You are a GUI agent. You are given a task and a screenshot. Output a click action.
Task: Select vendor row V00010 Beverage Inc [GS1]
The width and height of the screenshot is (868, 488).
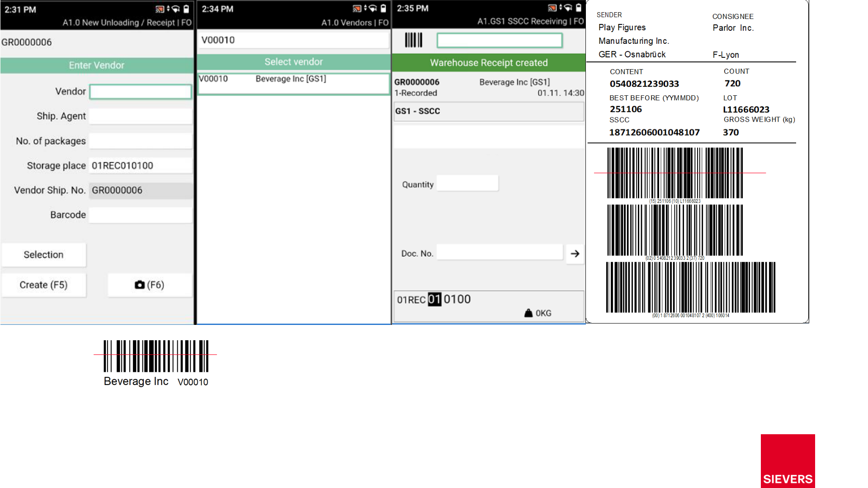294,84
